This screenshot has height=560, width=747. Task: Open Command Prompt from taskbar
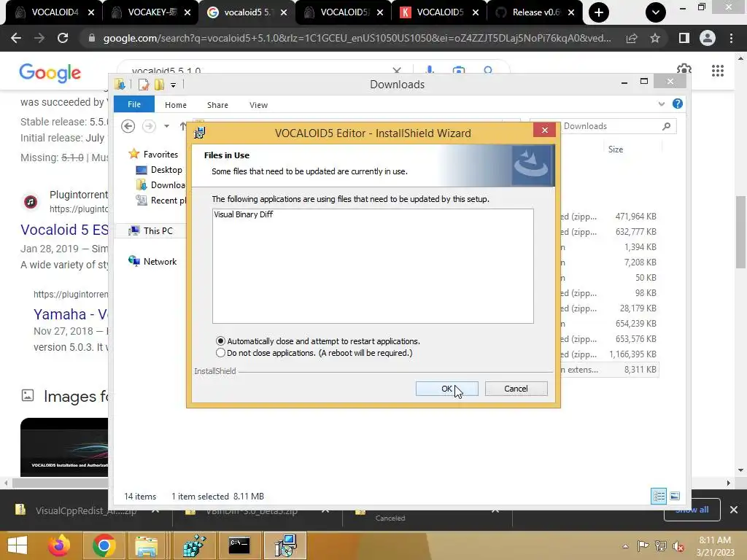[x=239, y=545]
